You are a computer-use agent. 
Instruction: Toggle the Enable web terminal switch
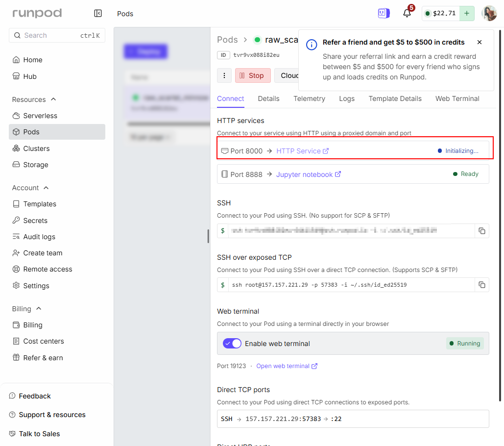point(232,344)
